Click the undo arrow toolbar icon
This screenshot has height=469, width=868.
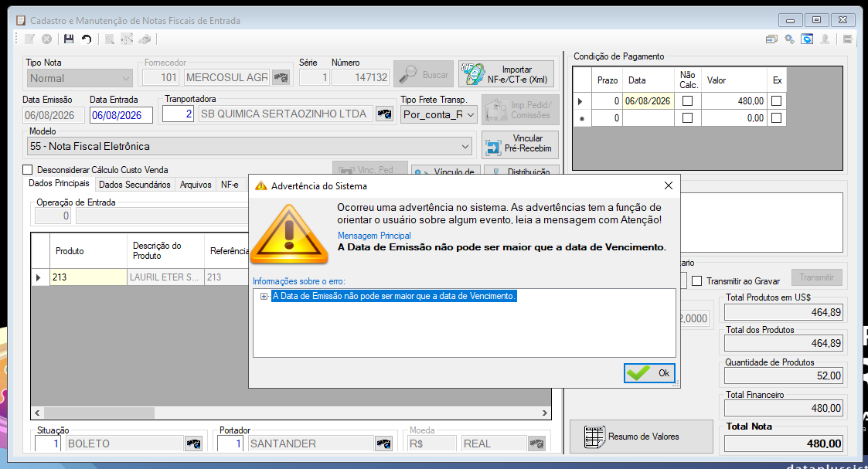[87, 39]
